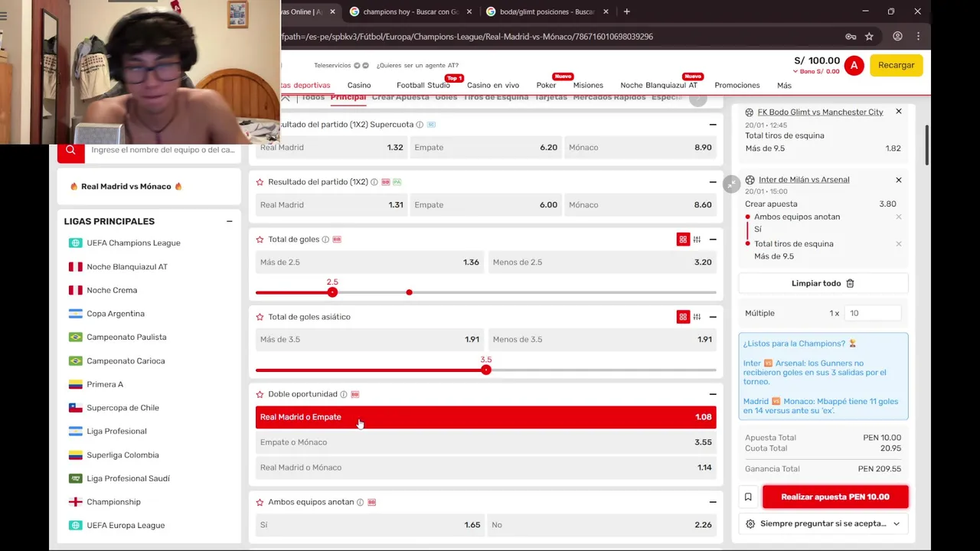Star the Ambos equipos anotan market
Image resolution: width=980 pixels, height=551 pixels.
pos(260,502)
